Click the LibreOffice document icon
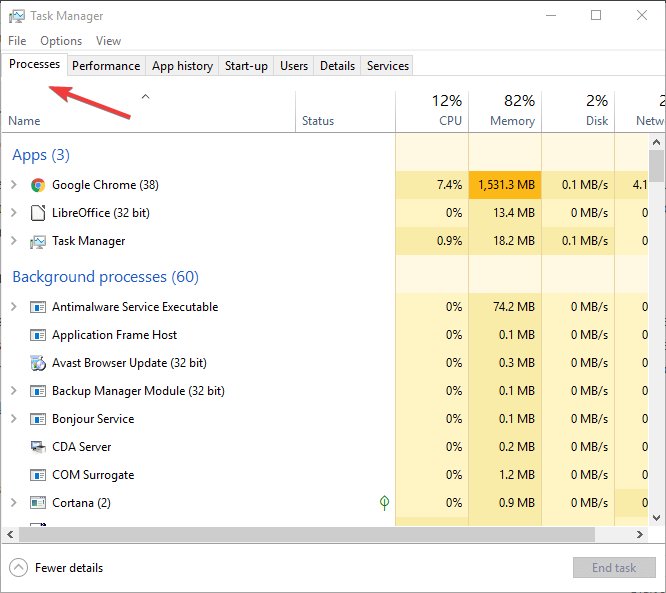This screenshot has width=666, height=593. point(38,213)
